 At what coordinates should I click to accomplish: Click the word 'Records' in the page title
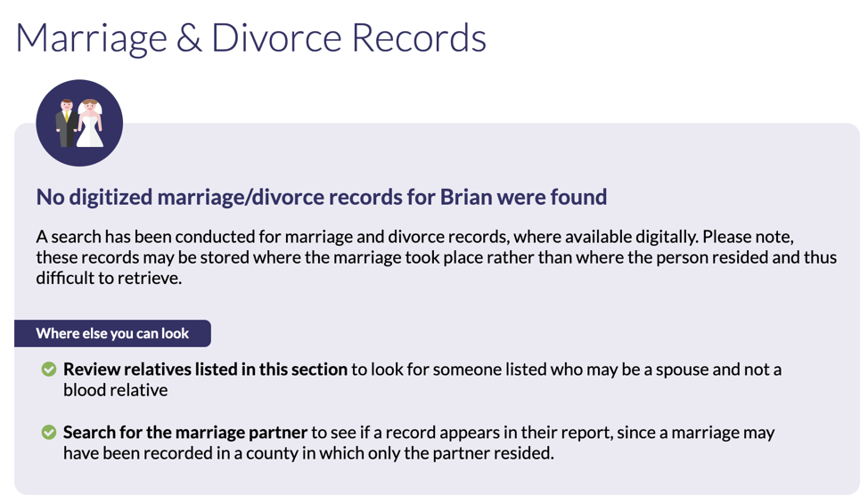(419, 37)
